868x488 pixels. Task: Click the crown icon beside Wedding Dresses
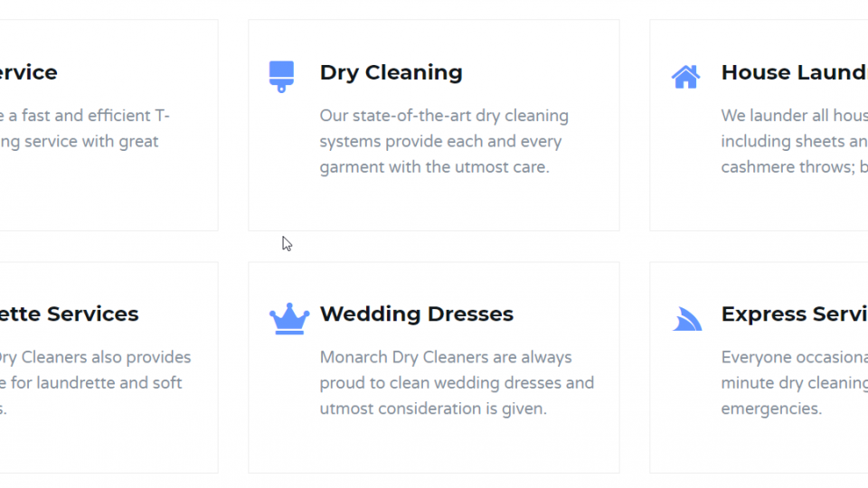pyautogui.click(x=289, y=319)
